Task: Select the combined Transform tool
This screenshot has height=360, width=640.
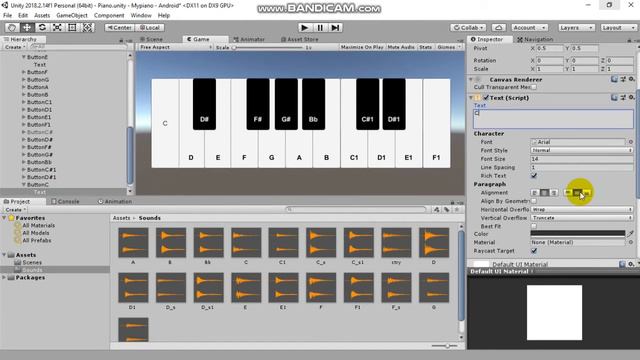Action: 87,27
